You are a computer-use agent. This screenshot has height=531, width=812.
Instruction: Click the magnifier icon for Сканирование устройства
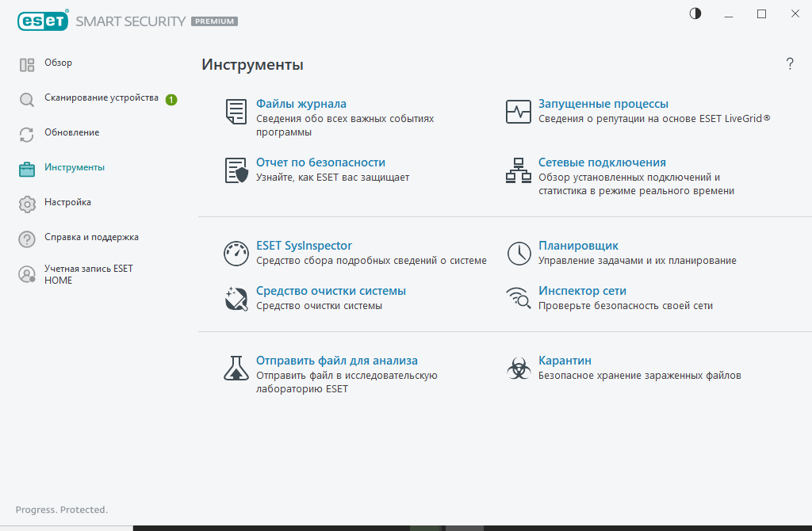[x=27, y=99]
